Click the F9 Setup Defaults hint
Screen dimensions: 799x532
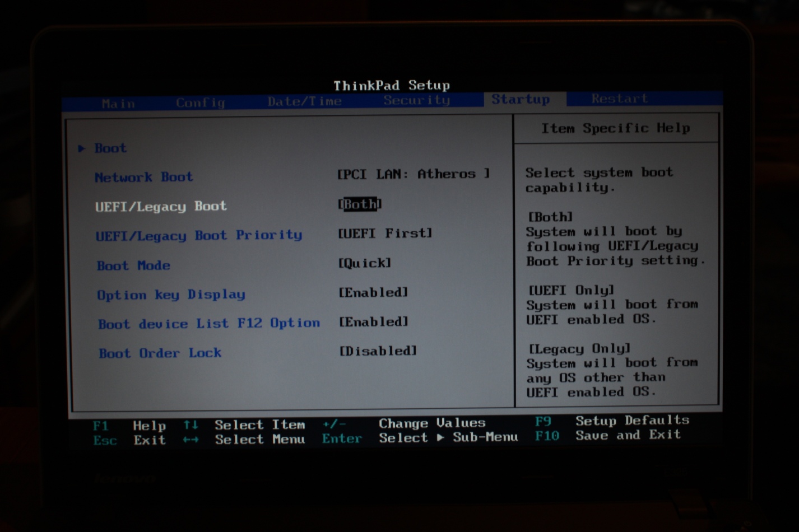612,421
